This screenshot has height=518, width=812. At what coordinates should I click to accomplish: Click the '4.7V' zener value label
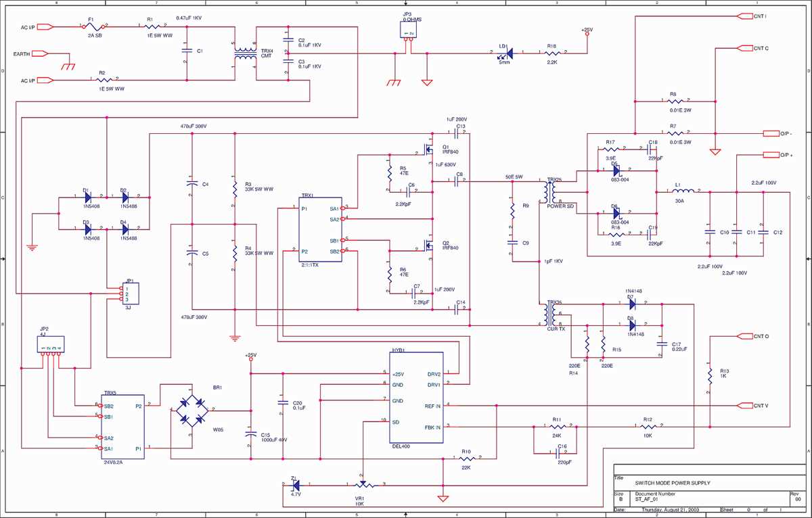tap(295, 495)
